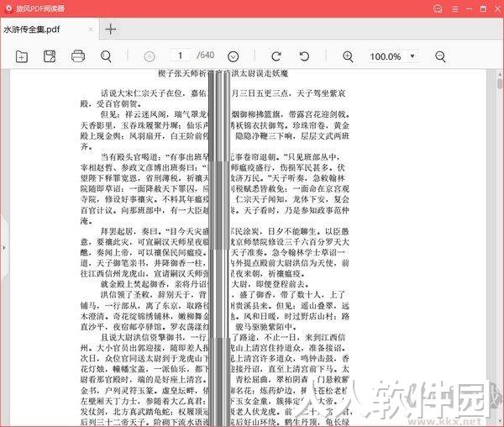Go to next page with down arrow
Screen dimensions: 504x427
(233, 57)
